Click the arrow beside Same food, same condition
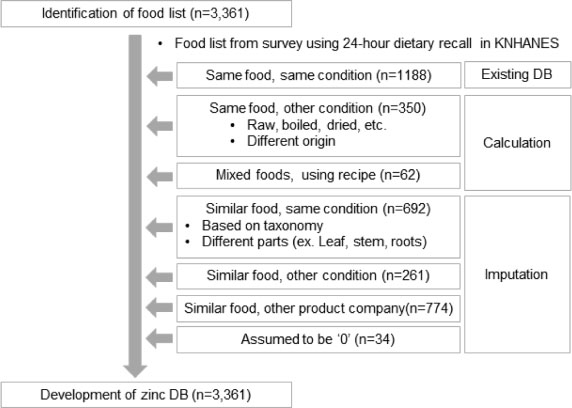 click(160, 76)
